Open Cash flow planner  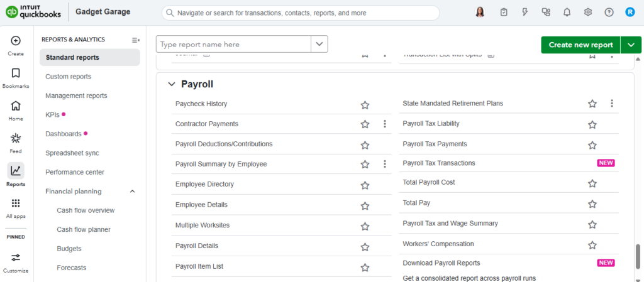84,229
